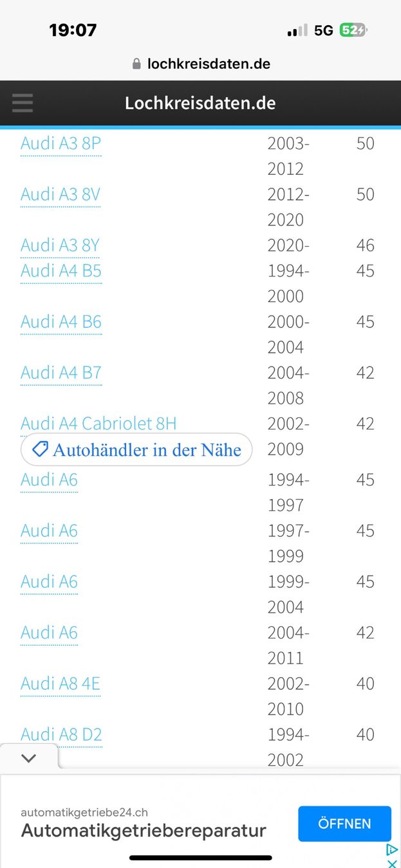Open the Audi A4 B5 link
The image size is (401, 868).
(61, 271)
